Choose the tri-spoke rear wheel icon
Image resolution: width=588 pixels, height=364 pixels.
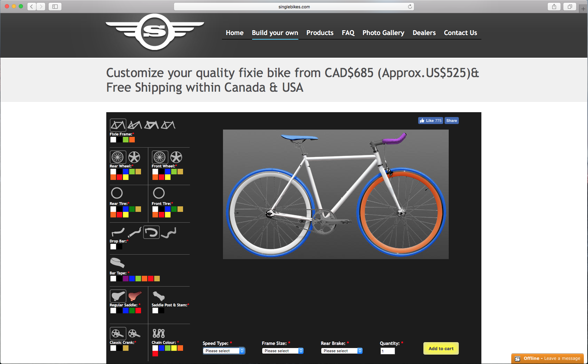134,157
